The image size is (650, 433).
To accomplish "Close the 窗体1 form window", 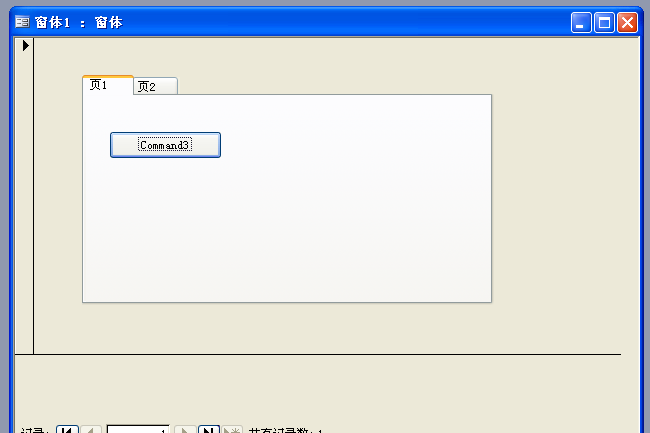I will pos(627,22).
